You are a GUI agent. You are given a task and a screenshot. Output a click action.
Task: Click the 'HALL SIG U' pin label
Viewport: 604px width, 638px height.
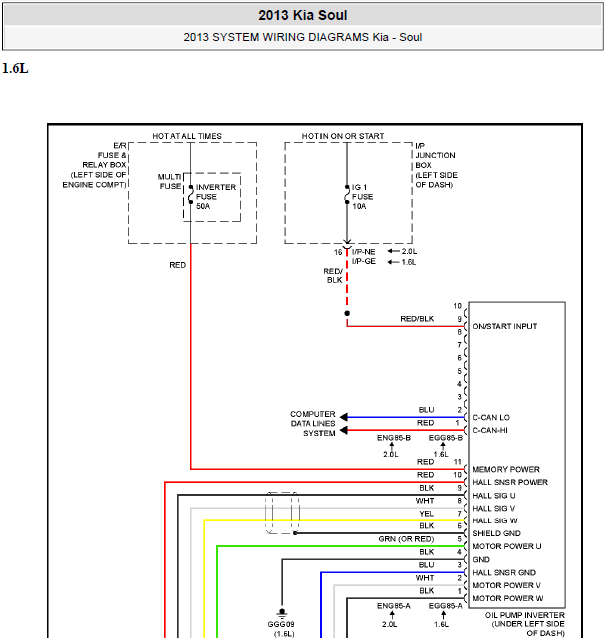494,496
